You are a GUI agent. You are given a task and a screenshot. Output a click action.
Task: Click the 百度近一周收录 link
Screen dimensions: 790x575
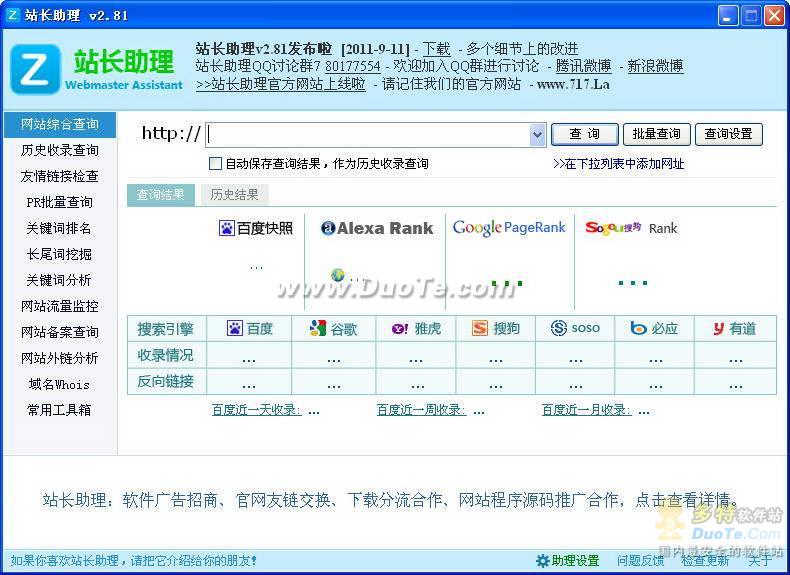(421, 410)
